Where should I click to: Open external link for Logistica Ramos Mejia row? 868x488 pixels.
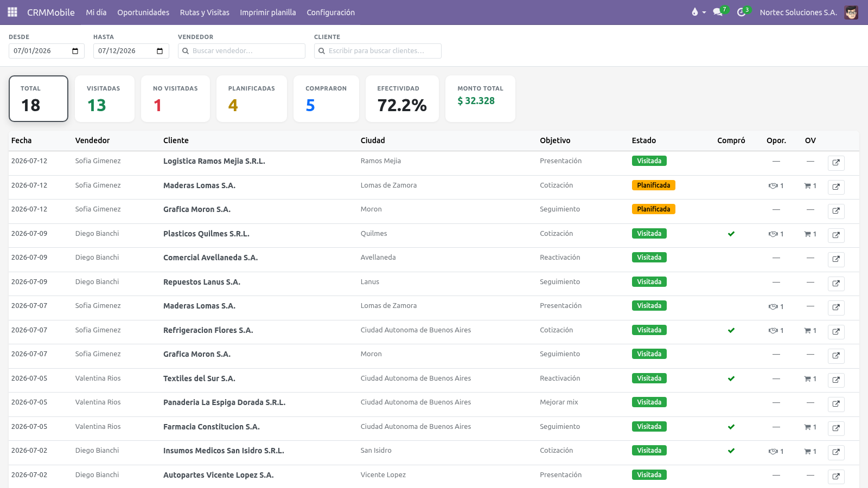836,163
